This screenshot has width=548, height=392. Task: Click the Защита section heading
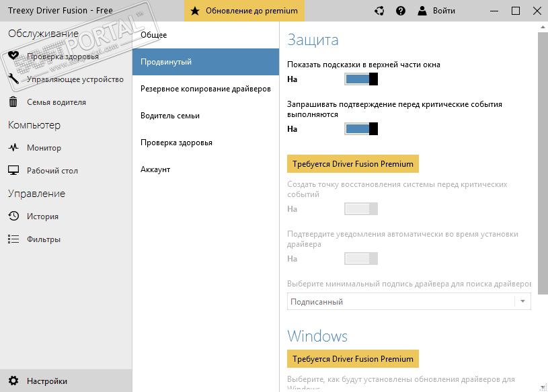coord(313,40)
